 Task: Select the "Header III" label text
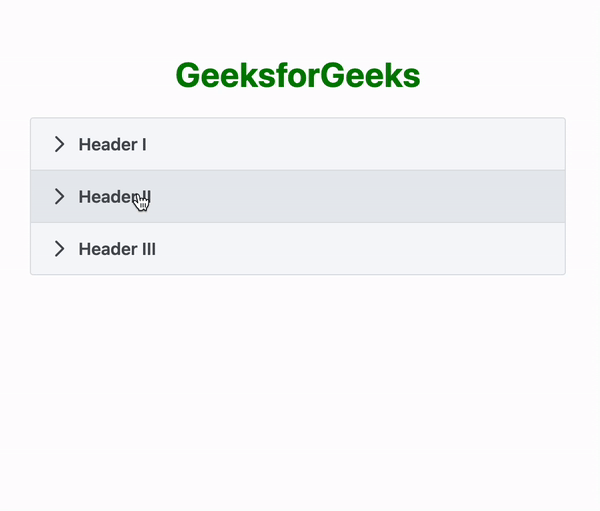click(117, 249)
